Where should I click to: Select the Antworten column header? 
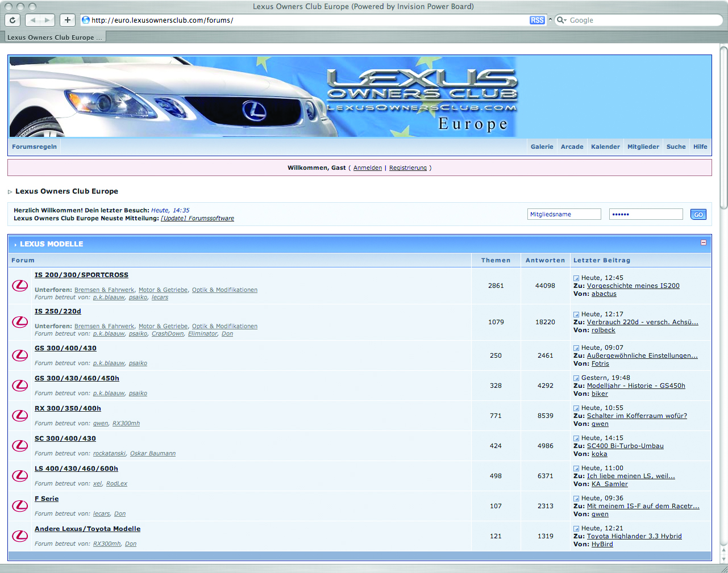(x=546, y=261)
